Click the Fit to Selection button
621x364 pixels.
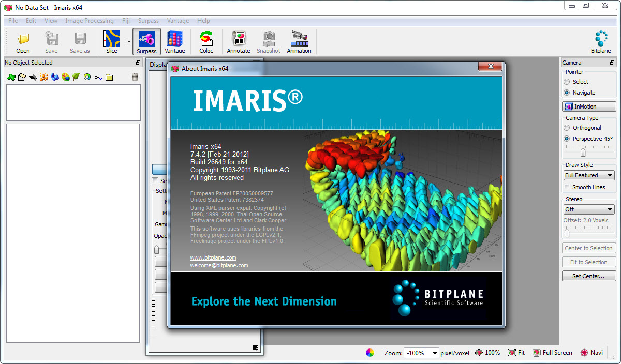click(589, 262)
